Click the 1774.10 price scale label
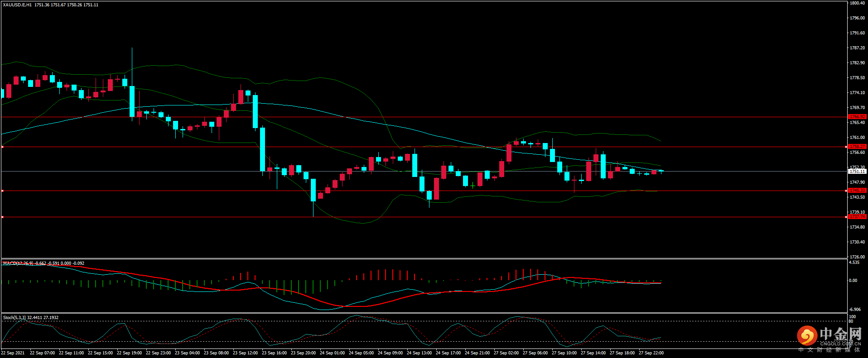 pyautogui.click(x=857, y=93)
